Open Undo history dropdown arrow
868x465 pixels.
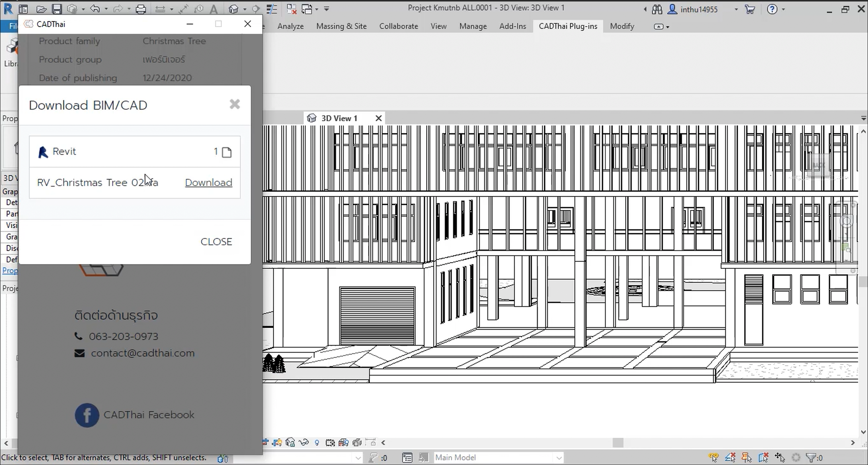106,9
